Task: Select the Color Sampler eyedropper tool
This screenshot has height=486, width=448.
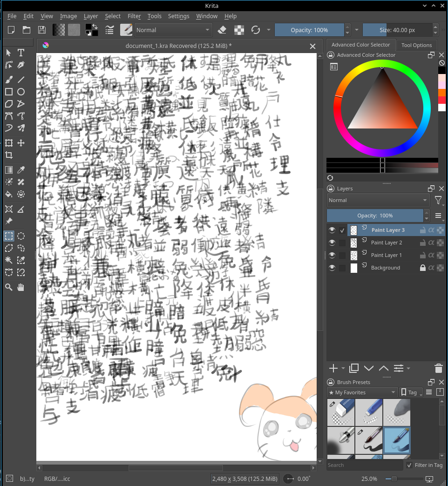Action: click(21, 170)
